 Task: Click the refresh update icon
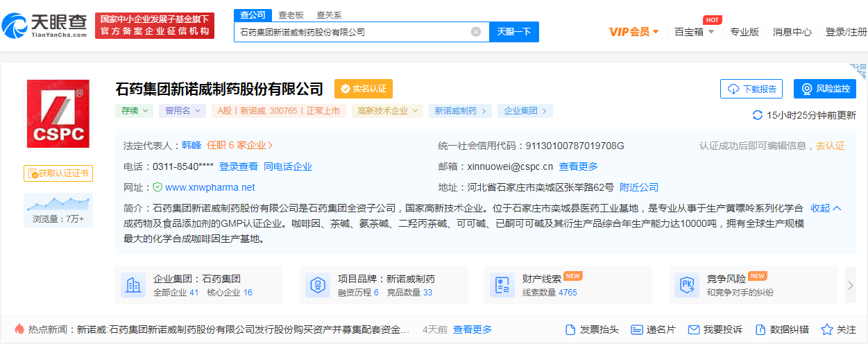tap(758, 115)
